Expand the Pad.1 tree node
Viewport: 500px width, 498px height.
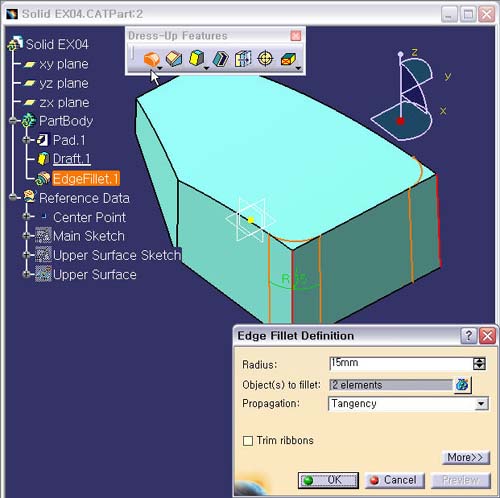(26, 140)
